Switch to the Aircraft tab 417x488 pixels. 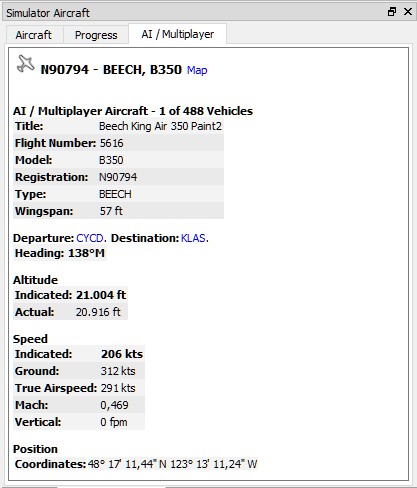pyautogui.click(x=33, y=35)
